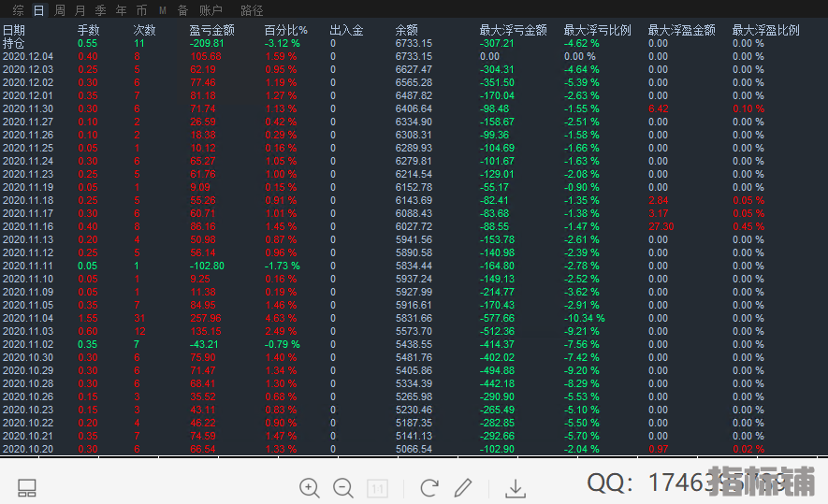Open the 年 yearly tab
This screenshot has width=828, height=504.
[121, 10]
